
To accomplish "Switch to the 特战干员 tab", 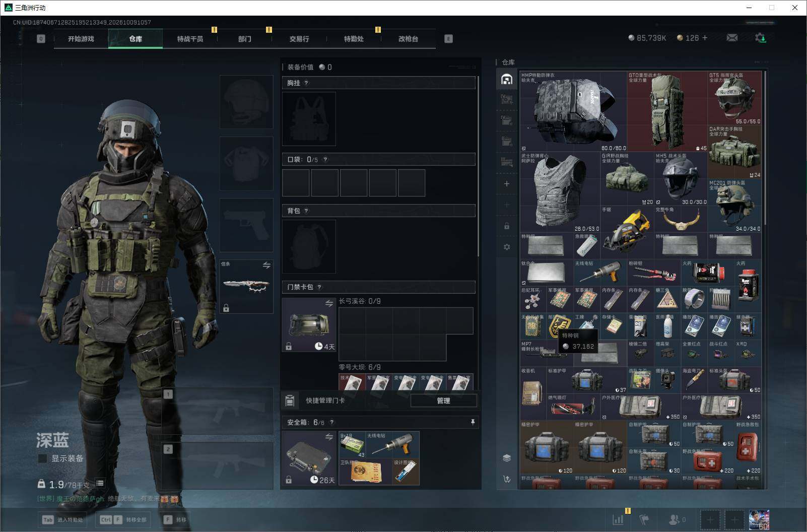I will 190,39.
